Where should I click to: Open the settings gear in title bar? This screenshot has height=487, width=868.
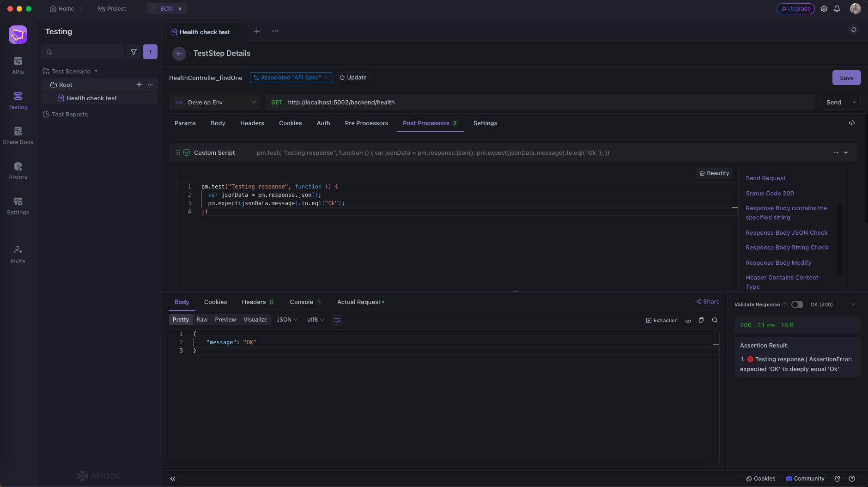824,9
